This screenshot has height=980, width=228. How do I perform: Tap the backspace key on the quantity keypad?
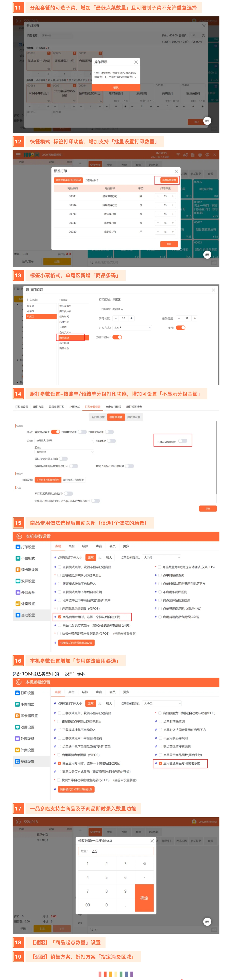point(144,864)
